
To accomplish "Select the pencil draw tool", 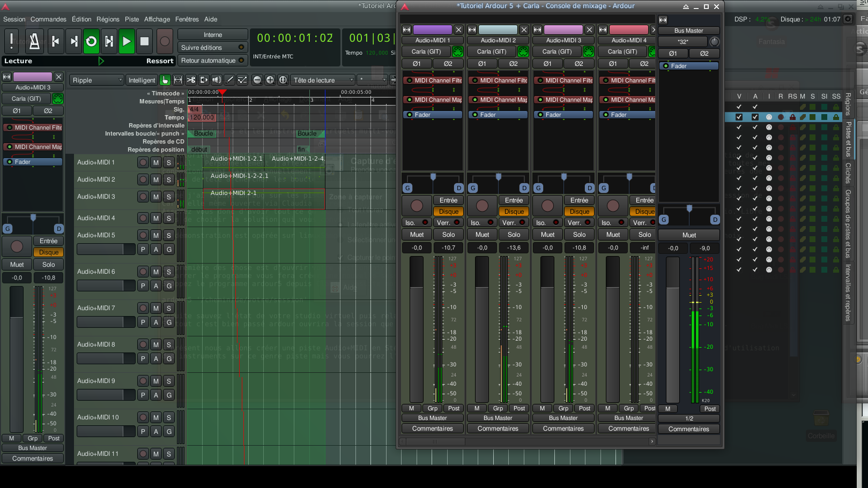I will [229, 80].
